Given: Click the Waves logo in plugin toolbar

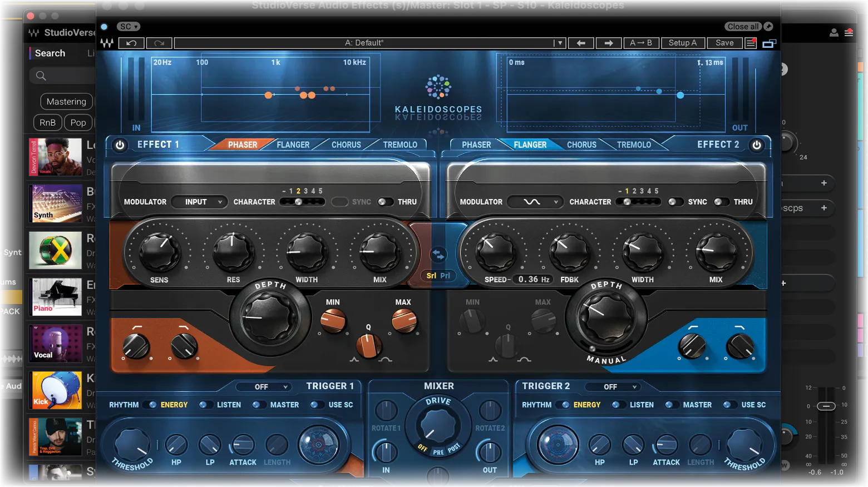Looking at the screenshot, I should click(107, 43).
